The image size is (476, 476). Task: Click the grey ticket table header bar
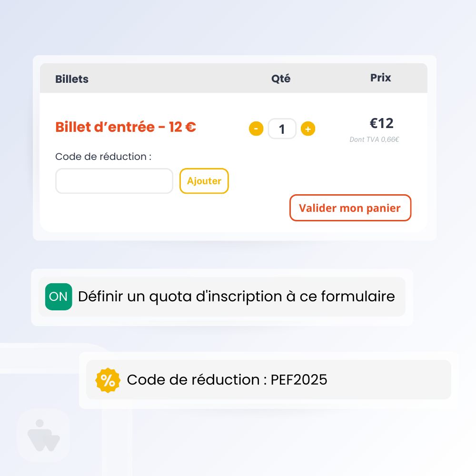(x=234, y=78)
